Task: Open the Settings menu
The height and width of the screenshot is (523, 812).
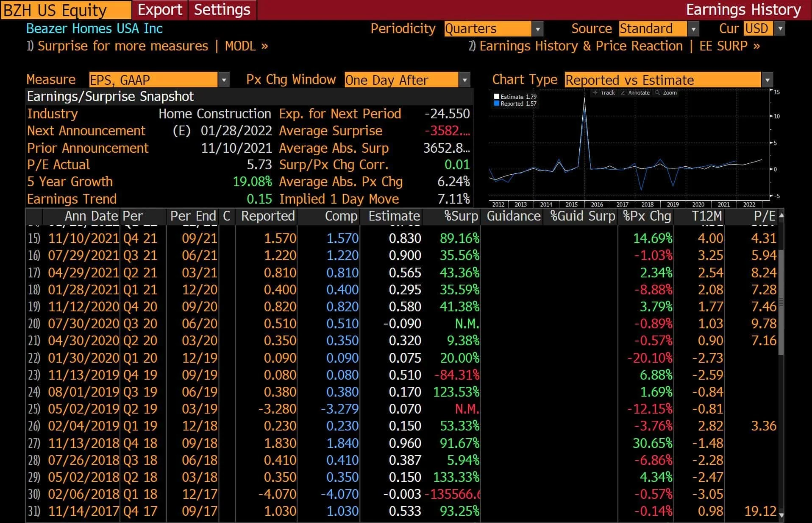Action: point(222,10)
